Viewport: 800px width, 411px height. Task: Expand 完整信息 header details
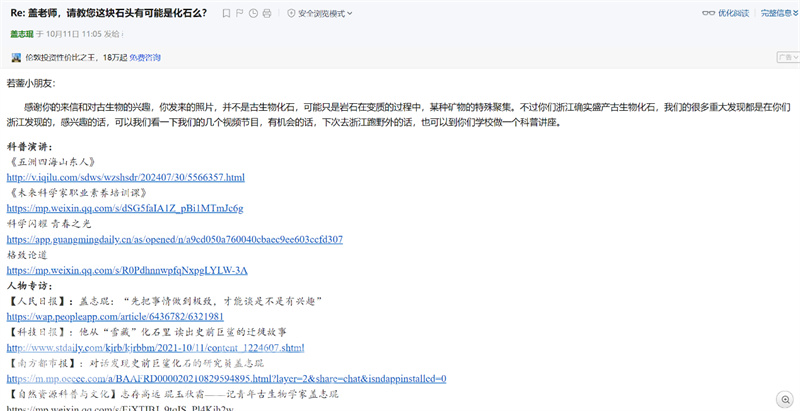[x=780, y=13]
